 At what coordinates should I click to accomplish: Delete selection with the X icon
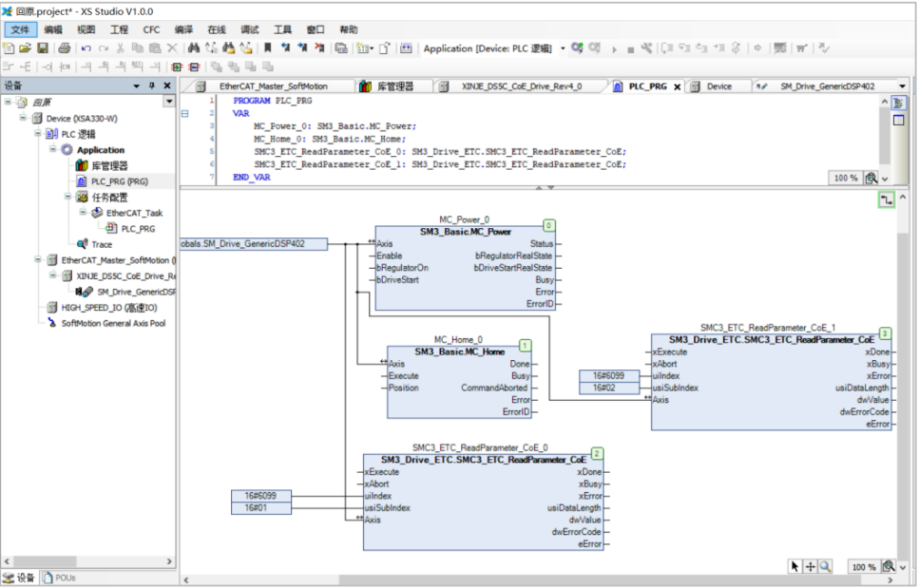[x=172, y=48]
